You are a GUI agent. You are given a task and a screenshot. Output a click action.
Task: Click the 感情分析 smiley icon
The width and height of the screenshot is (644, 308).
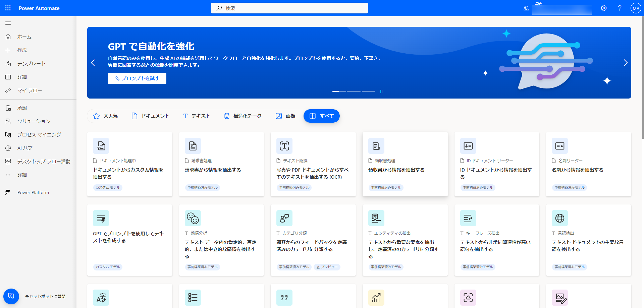(x=193, y=218)
